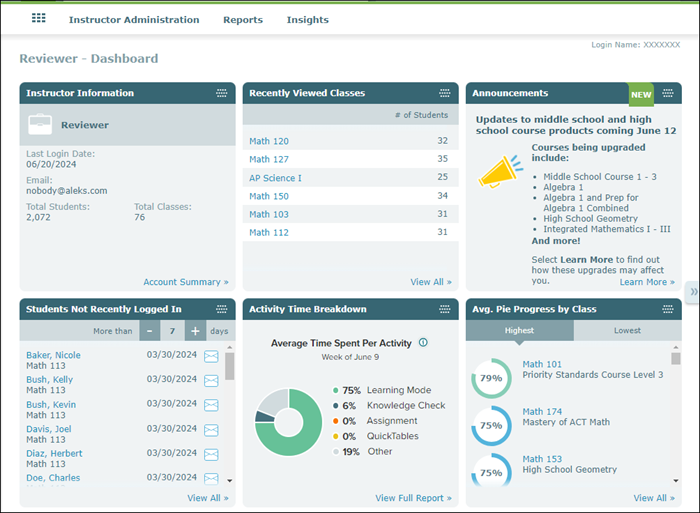Click message envelope icon for Bush, Kevin
The image size is (700, 513).
[x=211, y=405]
